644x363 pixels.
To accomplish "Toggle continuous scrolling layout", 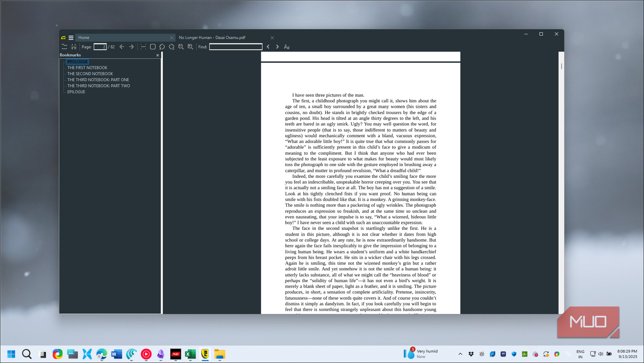I will pyautogui.click(x=64, y=46).
